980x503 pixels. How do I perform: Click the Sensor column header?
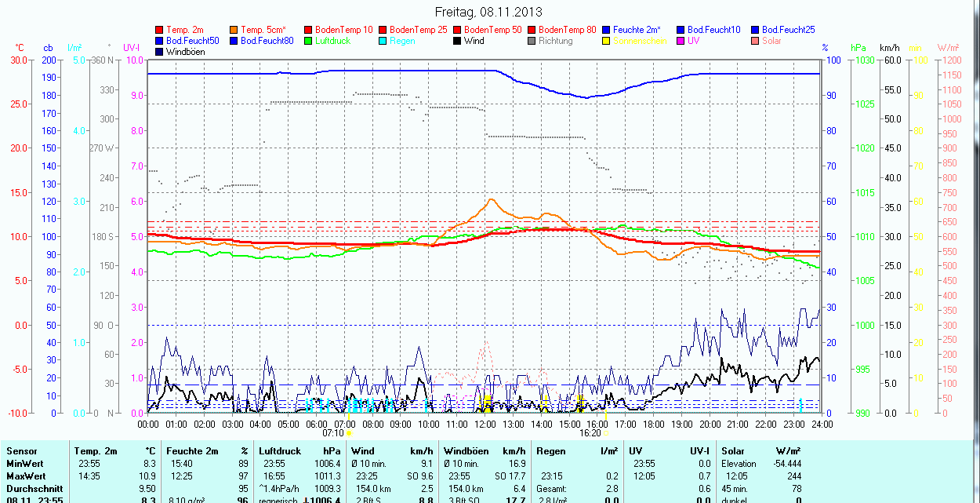(x=21, y=451)
